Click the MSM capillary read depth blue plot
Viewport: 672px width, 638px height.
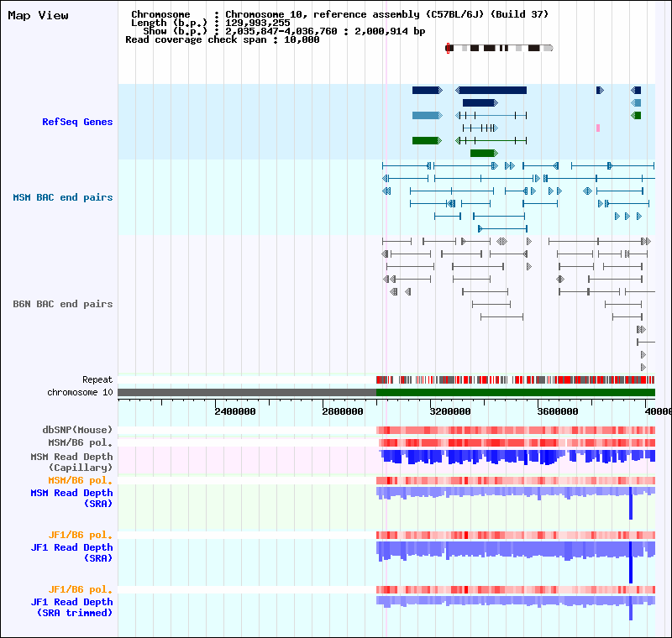tap(517, 457)
